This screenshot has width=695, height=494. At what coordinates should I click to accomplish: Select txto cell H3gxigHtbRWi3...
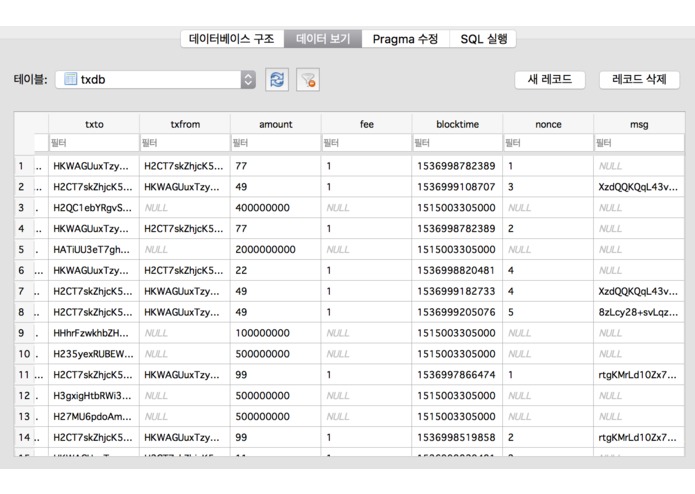(x=94, y=396)
